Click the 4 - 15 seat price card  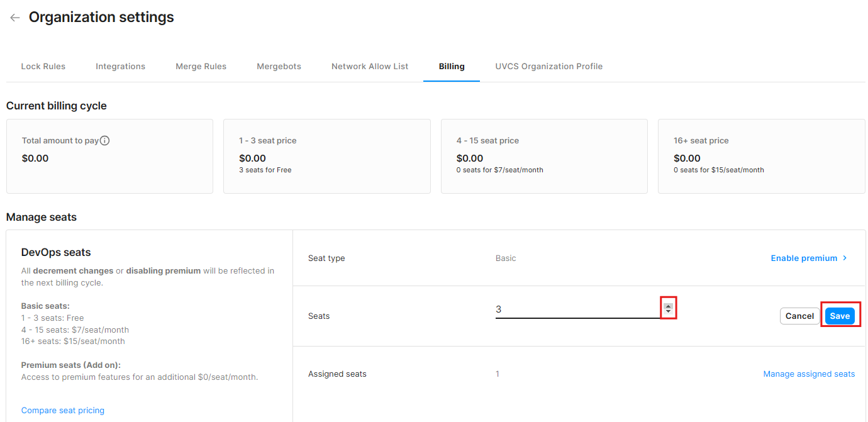coord(544,156)
